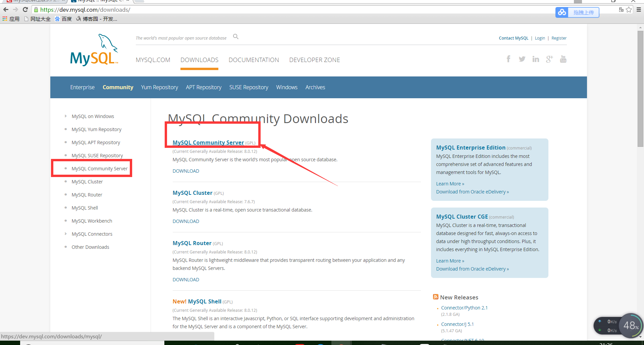Click DOWNLOAD under MySQL Community Server

pyautogui.click(x=186, y=171)
